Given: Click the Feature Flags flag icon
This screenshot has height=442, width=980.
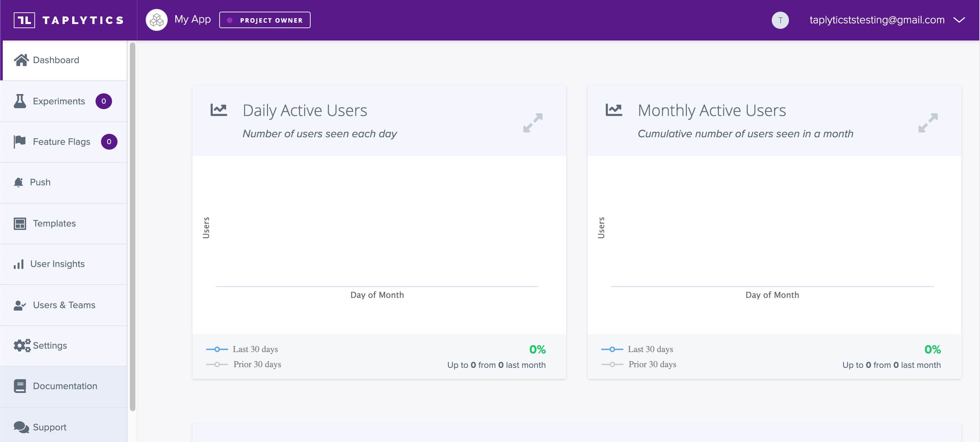Looking at the screenshot, I should [x=20, y=142].
